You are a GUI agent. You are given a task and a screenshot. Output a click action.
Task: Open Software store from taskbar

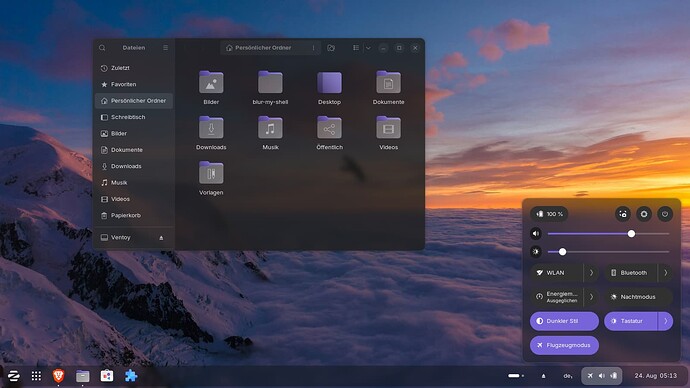click(x=107, y=376)
